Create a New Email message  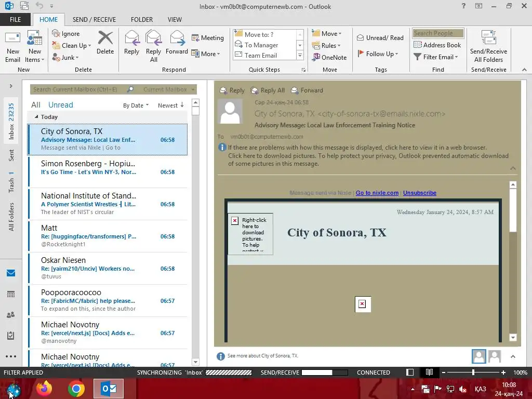[12, 46]
